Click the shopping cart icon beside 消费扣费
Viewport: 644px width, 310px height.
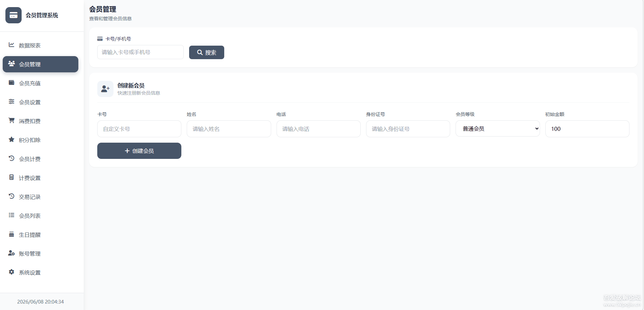click(x=11, y=120)
